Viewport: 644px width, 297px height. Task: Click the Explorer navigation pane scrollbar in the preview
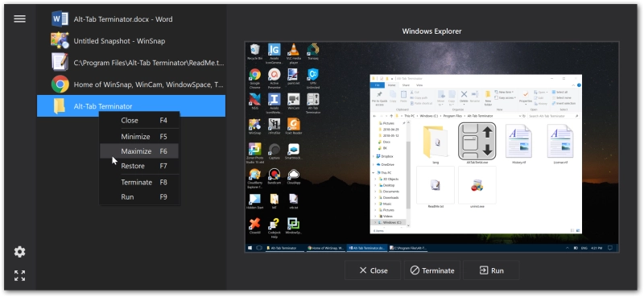pos(408,175)
